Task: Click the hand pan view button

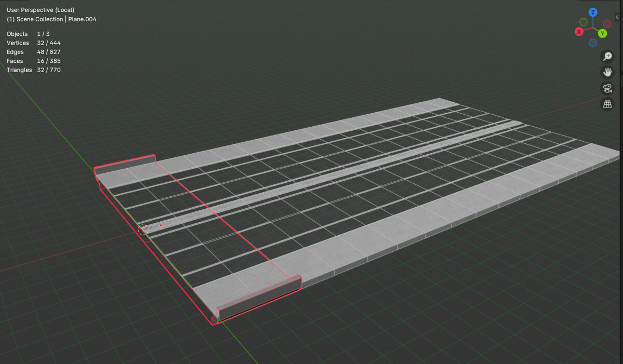Action: coord(607,72)
